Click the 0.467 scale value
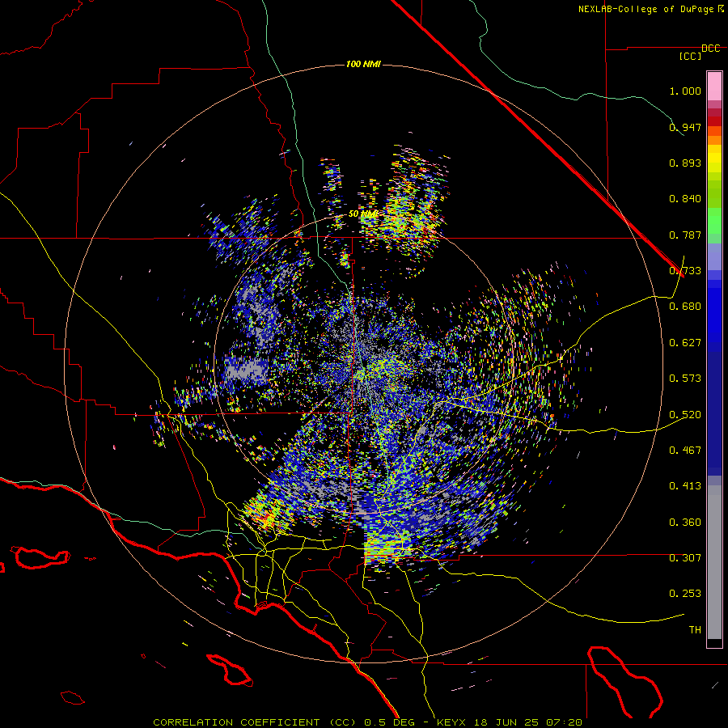Screen dimensions: 728x728 [x=685, y=451]
